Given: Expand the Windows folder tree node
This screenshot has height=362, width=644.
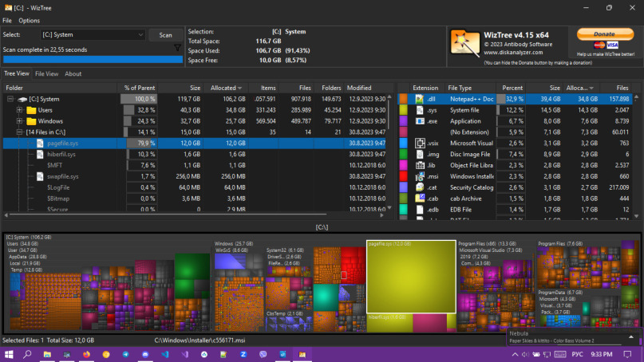Looking at the screenshot, I should click(x=19, y=121).
